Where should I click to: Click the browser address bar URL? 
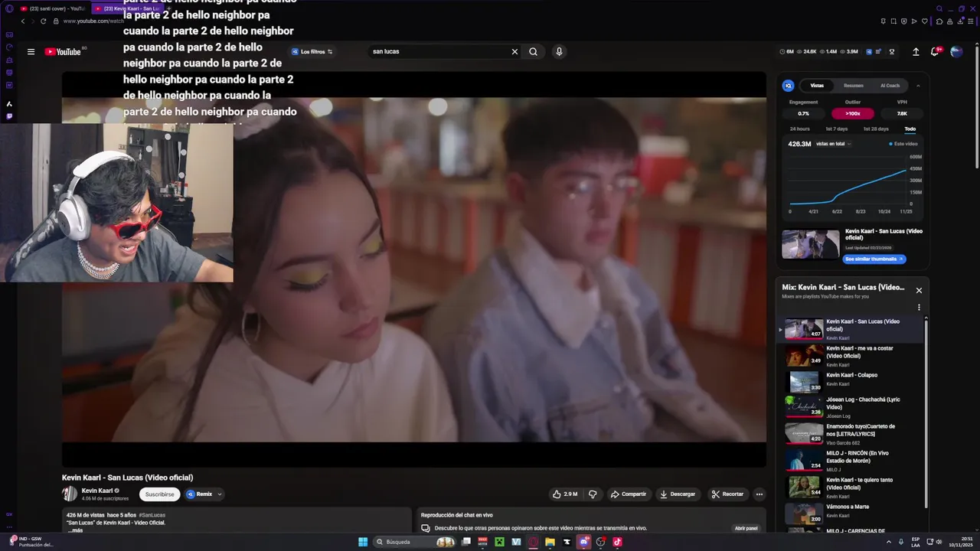pos(93,21)
